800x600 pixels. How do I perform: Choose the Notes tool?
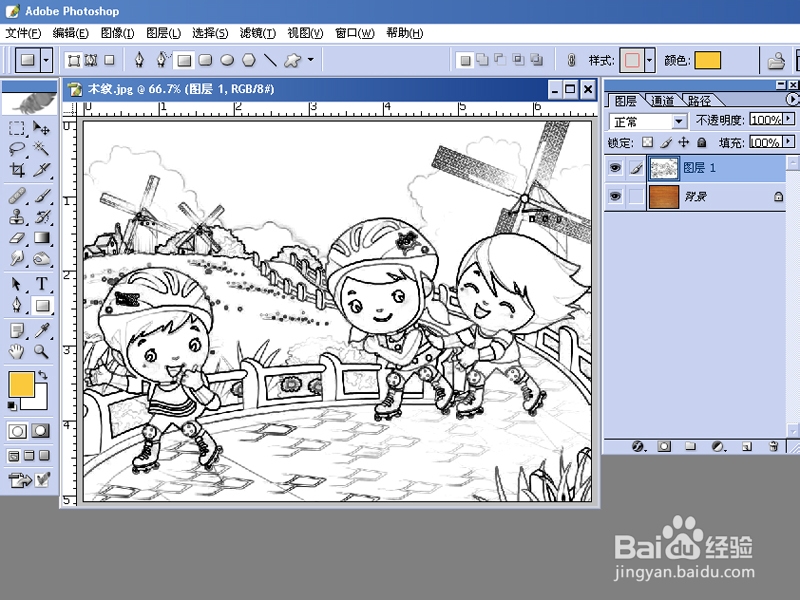[x=17, y=331]
